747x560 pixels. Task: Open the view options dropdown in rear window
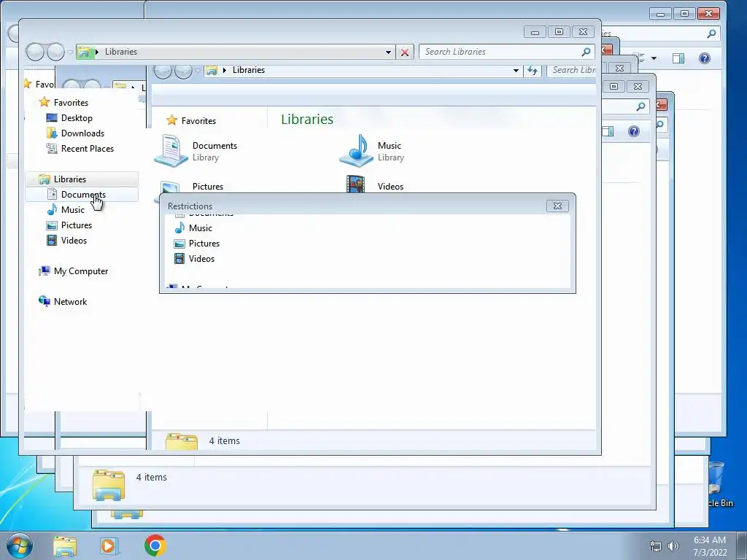[x=654, y=58]
